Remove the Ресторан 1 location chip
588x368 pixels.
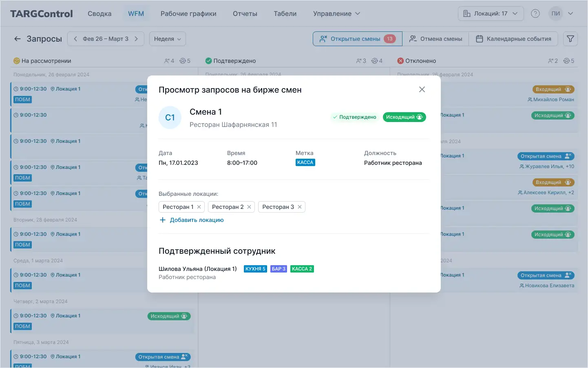point(199,207)
